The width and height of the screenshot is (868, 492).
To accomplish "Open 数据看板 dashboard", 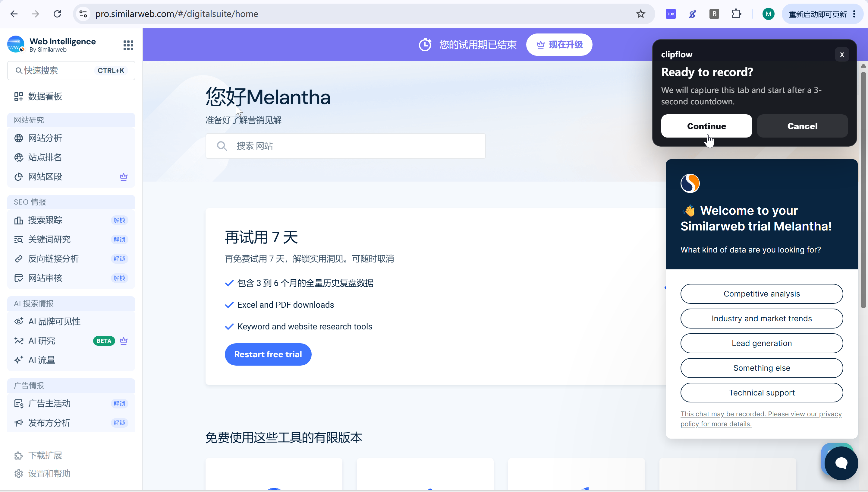I will click(x=71, y=97).
